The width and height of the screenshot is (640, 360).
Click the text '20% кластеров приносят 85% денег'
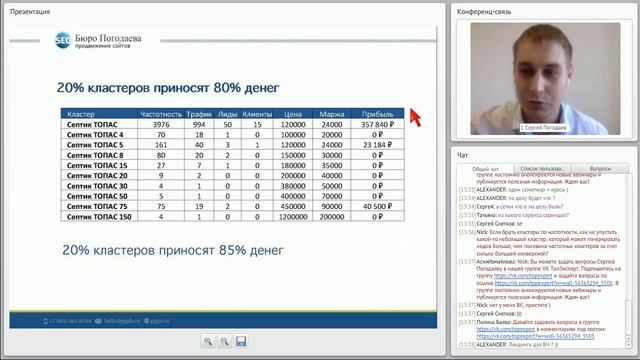(173, 250)
